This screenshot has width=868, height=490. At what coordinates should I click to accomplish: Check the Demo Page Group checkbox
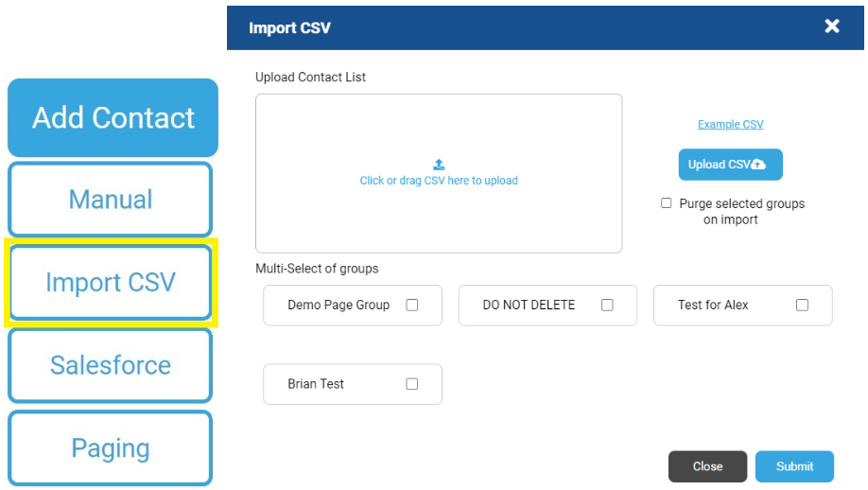412,306
